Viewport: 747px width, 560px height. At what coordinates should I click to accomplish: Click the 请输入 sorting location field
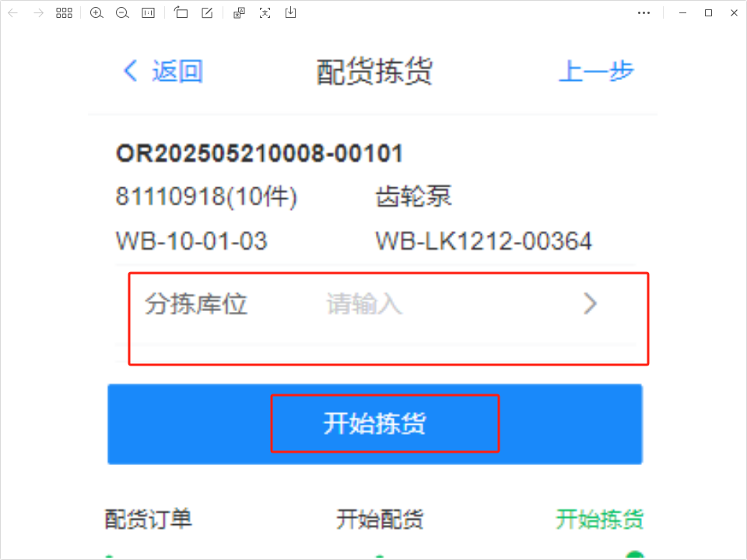(x=364, y=304)
